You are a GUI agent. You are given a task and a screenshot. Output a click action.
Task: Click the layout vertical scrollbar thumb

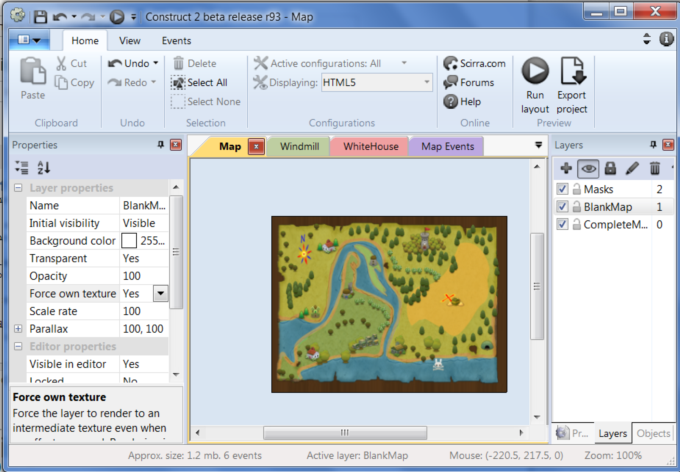click(x=537, y=287)
